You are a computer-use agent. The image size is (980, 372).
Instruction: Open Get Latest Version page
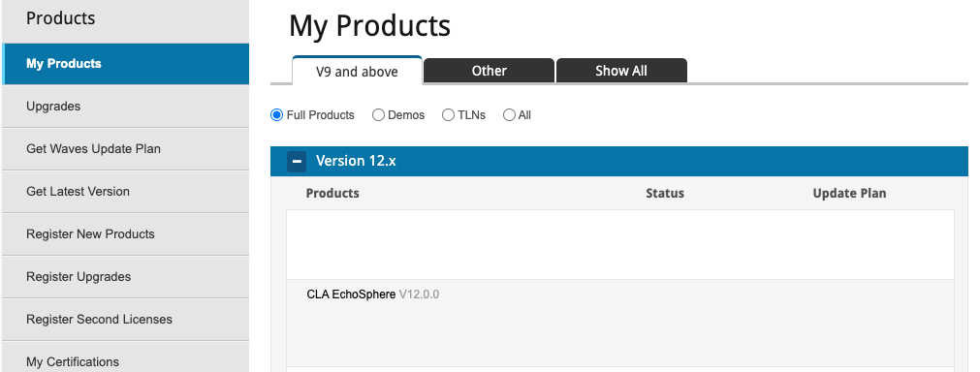pos(126,192)
